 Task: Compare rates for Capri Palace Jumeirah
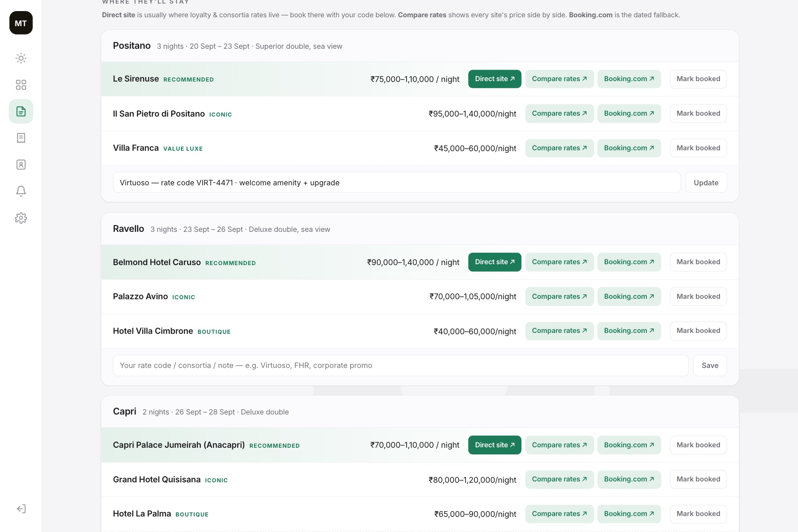point(559,445)
